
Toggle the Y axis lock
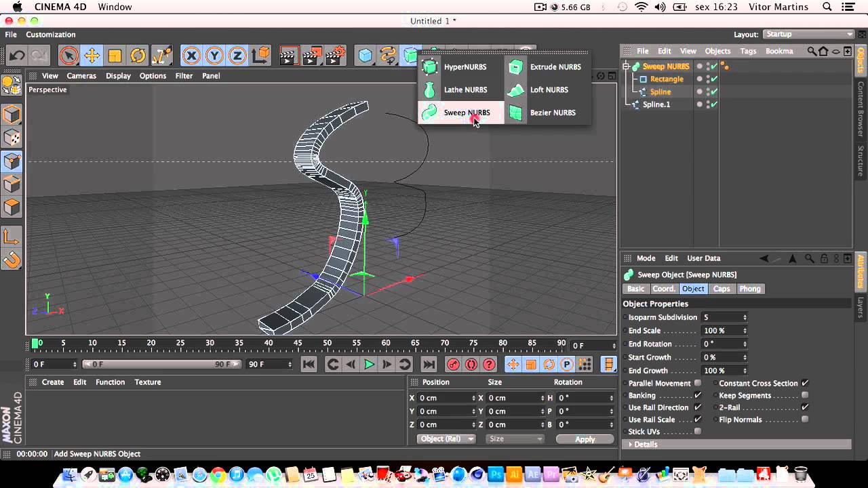[x=214, y=56]
